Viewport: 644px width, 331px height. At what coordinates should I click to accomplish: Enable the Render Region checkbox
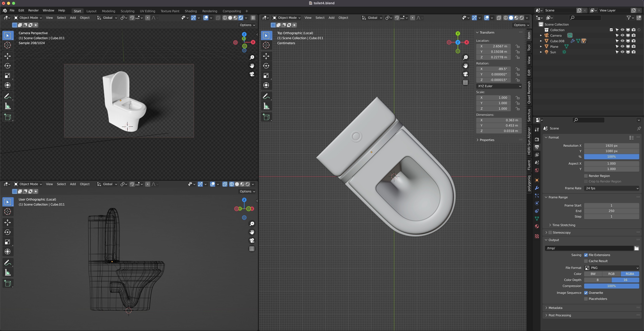click(x=586, y=176)
